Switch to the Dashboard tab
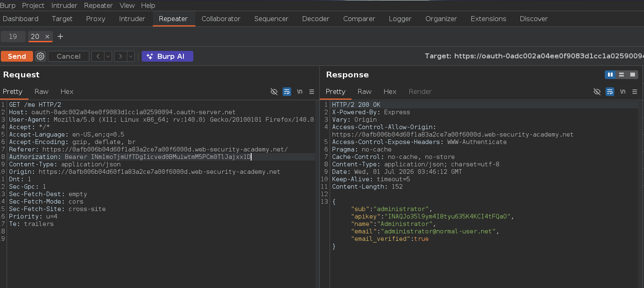Viewport: 644px width, 288px height. (21, 19)
